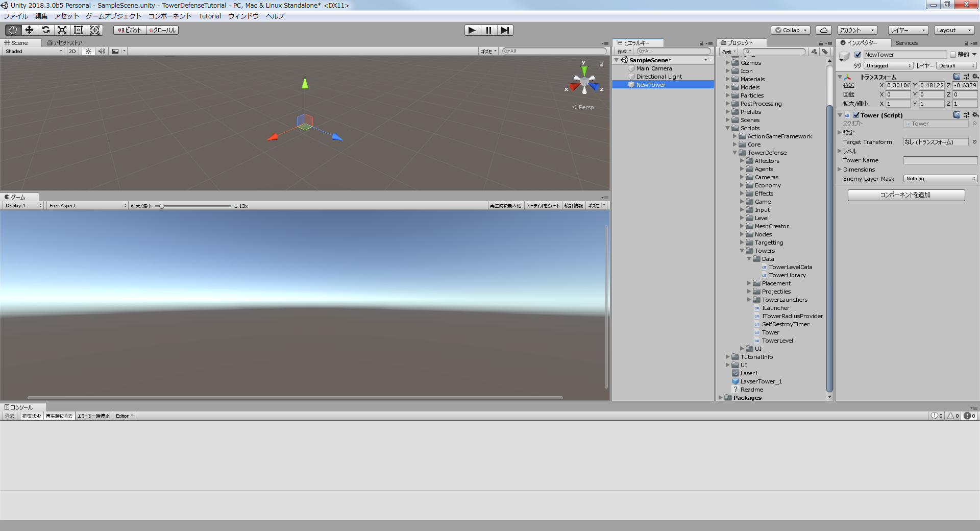Screen dimensions: 980x531
Task: Open the Account (アカウント) dropdown
Action: point(857,30)
